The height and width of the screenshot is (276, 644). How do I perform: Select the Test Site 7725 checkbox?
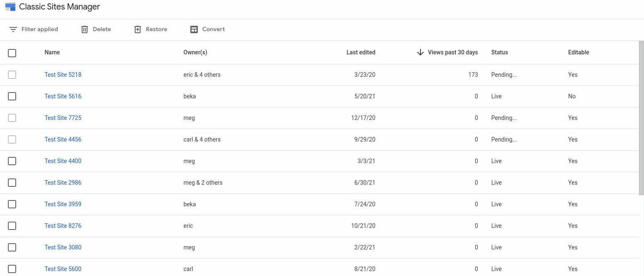point(12,118)
